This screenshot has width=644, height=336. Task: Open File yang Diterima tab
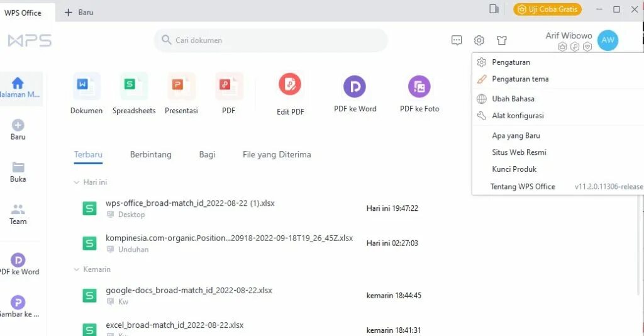click(x=277, y=155)
